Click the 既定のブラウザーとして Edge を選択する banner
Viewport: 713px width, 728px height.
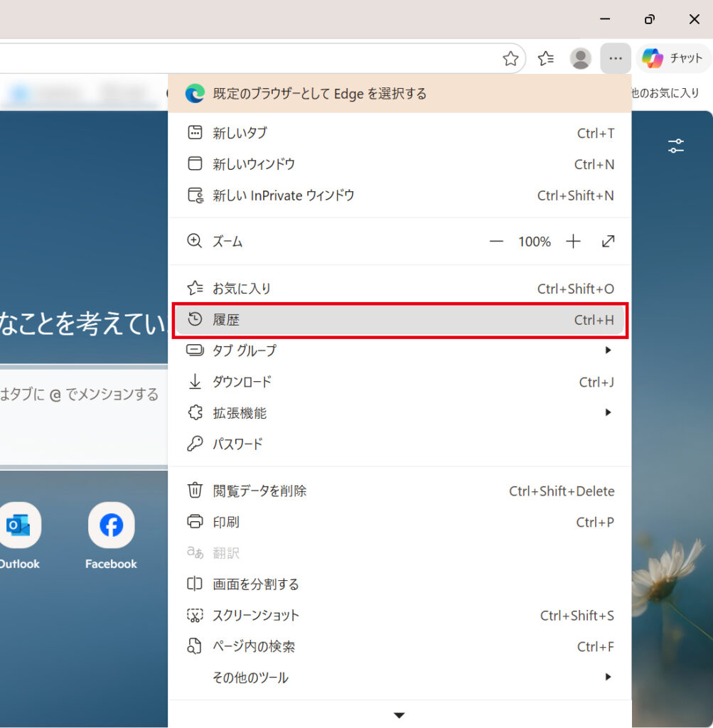400,94
